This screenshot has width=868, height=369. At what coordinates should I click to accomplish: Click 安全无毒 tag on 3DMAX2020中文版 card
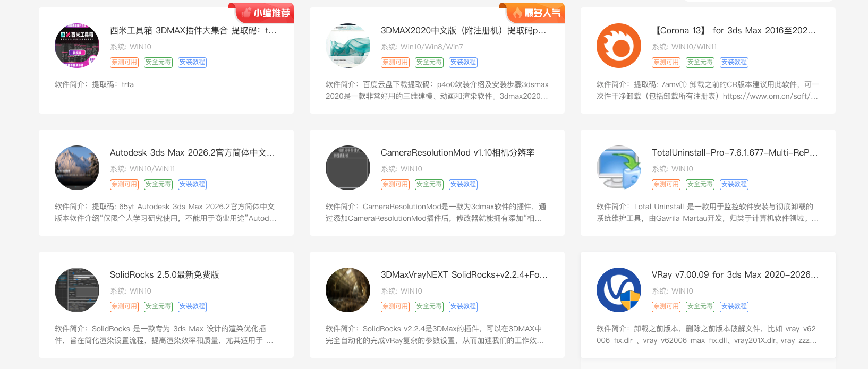(x=429, y=62)
